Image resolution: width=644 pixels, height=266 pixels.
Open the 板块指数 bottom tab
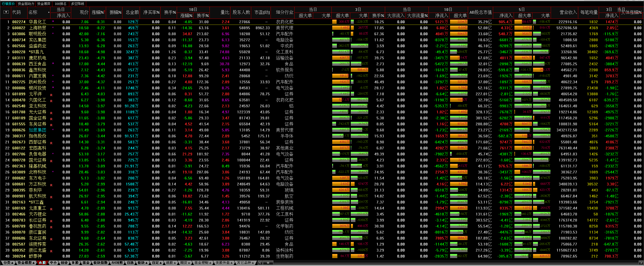[100, 263]
